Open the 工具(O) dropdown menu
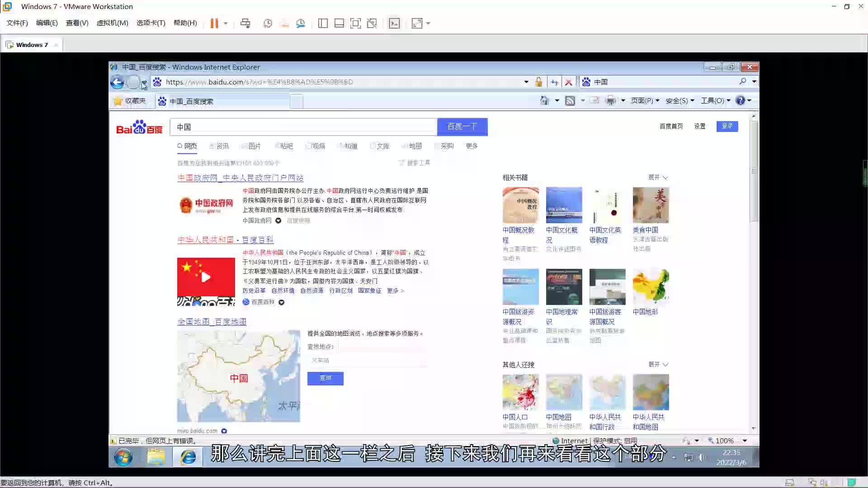 pyautogui.click(x=716, y=100)
